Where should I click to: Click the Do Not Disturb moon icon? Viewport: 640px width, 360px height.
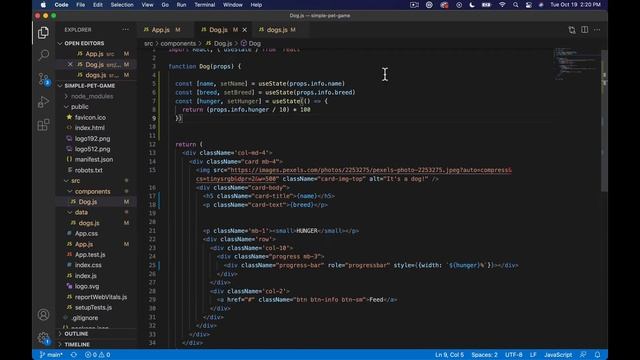tap(472, 5)
